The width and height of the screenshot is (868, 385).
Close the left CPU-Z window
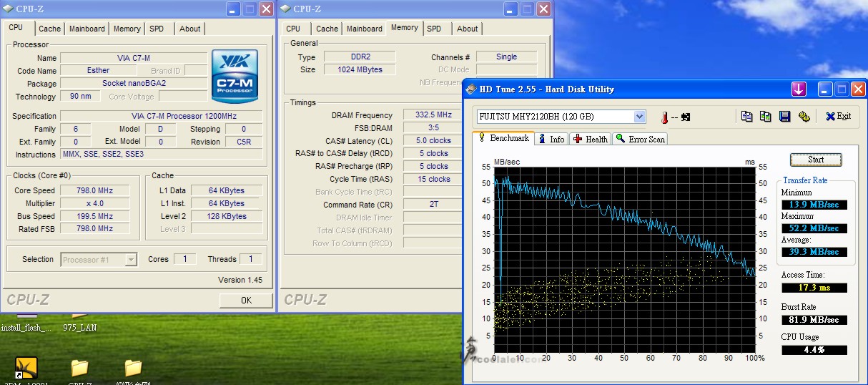pyautogui.click(x=266, y=9)
